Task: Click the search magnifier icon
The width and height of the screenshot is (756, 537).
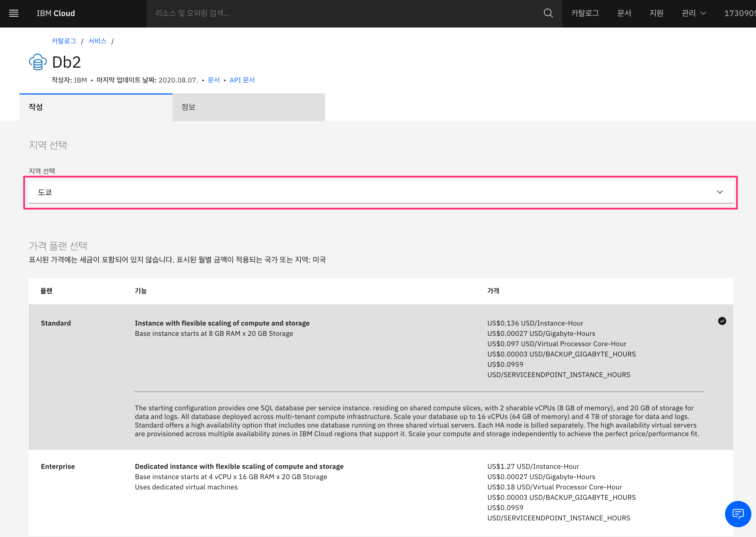Action: point(548,13)
